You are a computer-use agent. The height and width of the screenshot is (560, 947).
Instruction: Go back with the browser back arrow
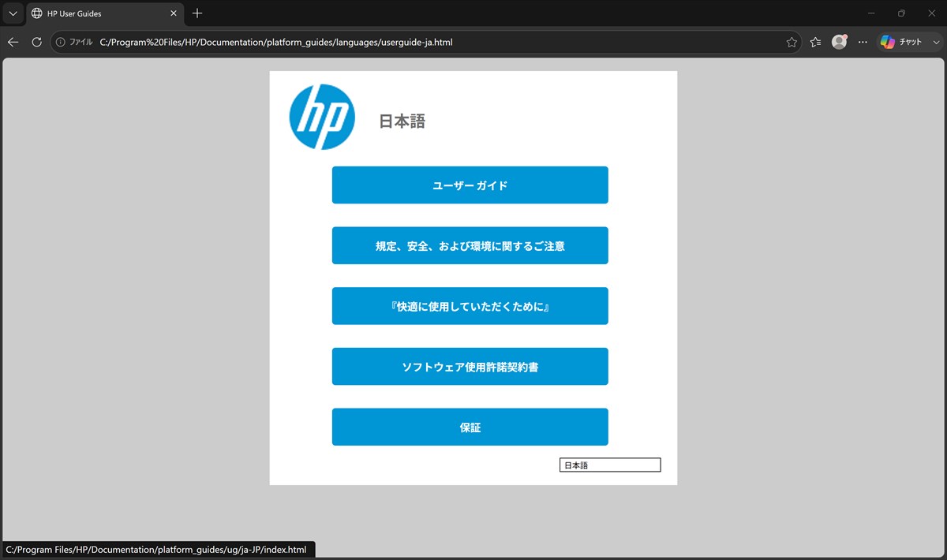coord(13,42)
